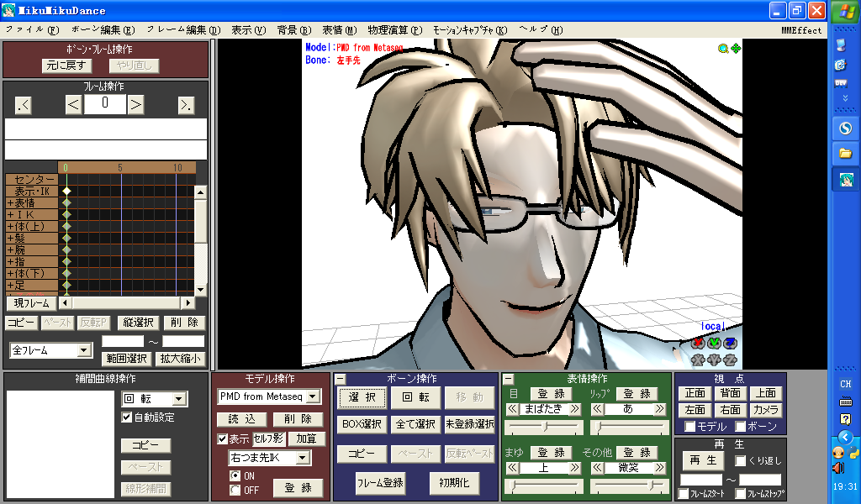861x504 pixels.
Task: Enable the くり返し loop checkbox
Action: (740, 460)
